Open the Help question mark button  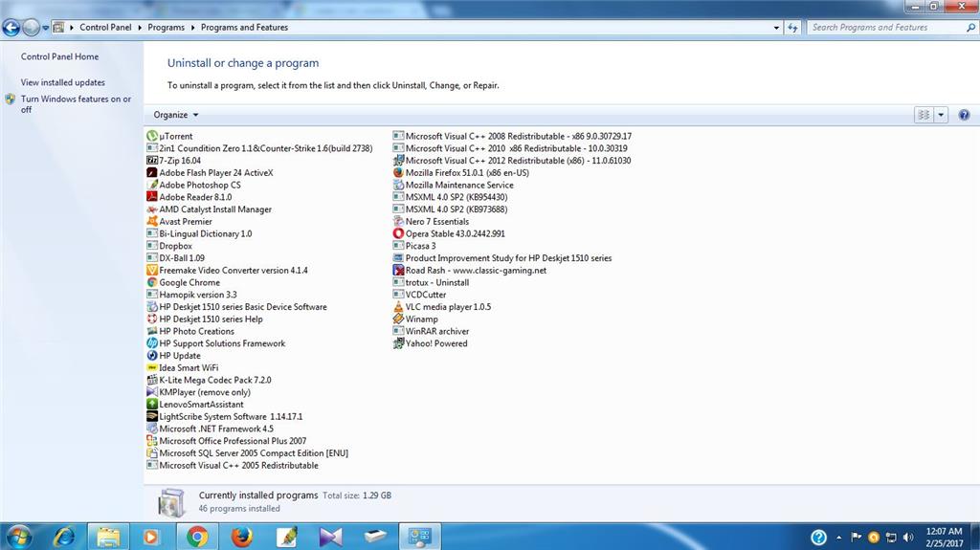tap(964, 115)
